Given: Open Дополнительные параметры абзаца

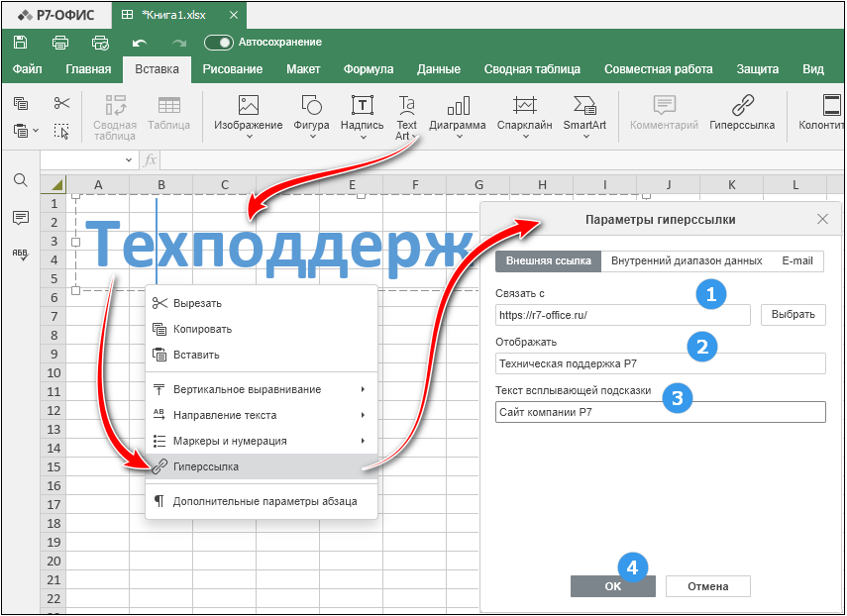Looking at the screenshot, I should [x=262, y=501].
